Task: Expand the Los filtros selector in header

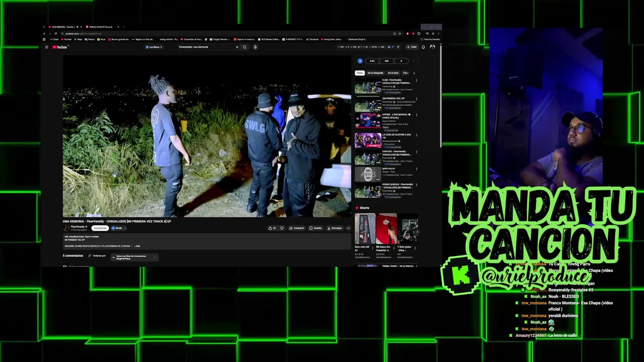Action: coord(153,47)
